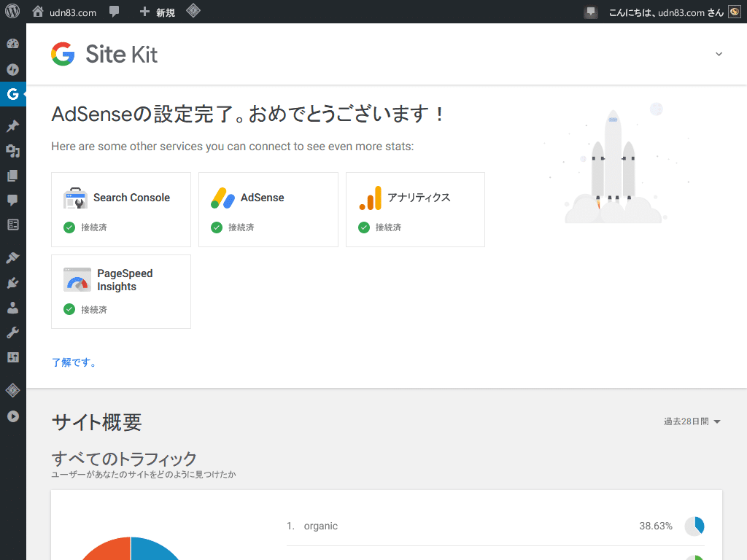Click アナリティクス green connected checkmark
This screenshot has width=747, height=560.
coord(364,227)
